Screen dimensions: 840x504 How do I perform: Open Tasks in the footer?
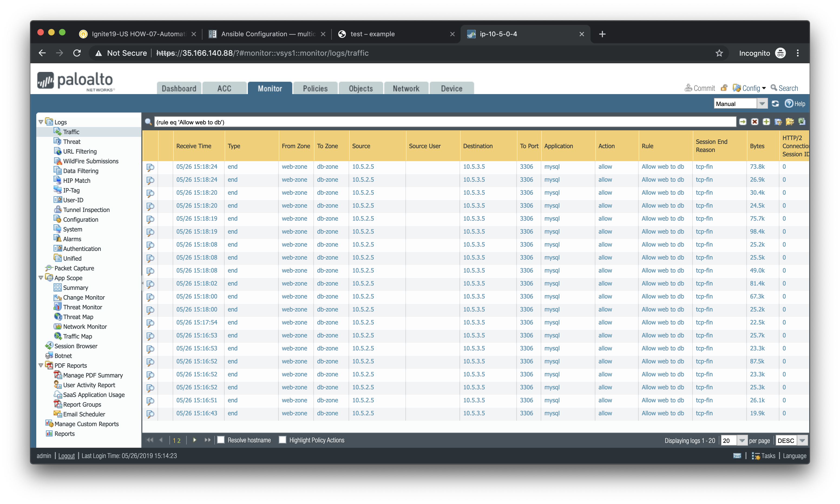[763, 456]
